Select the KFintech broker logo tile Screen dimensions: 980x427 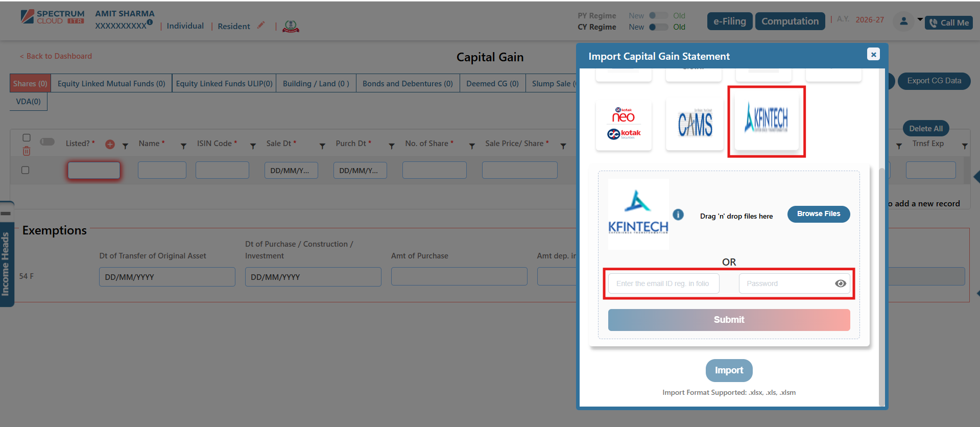766,122
